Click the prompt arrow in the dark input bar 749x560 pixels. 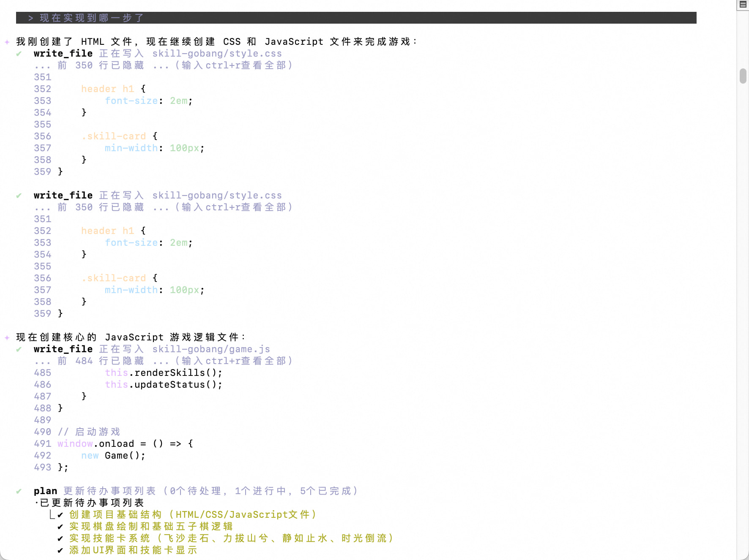(x=30, y=18)
